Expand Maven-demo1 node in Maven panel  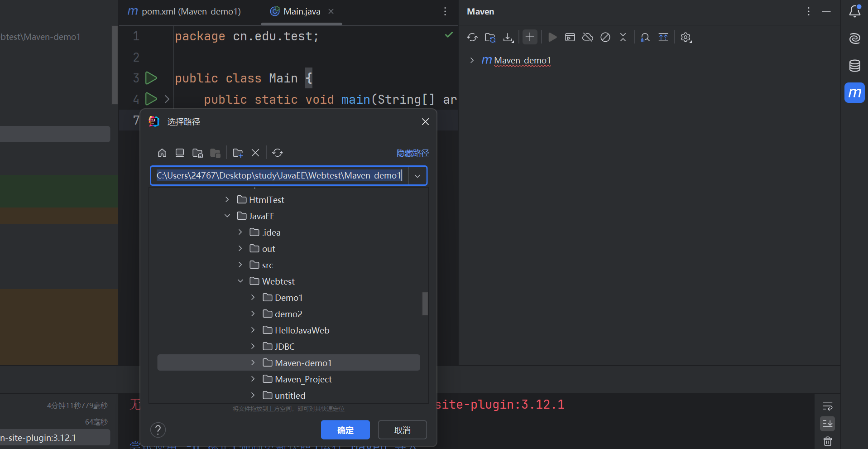[472, 60]
